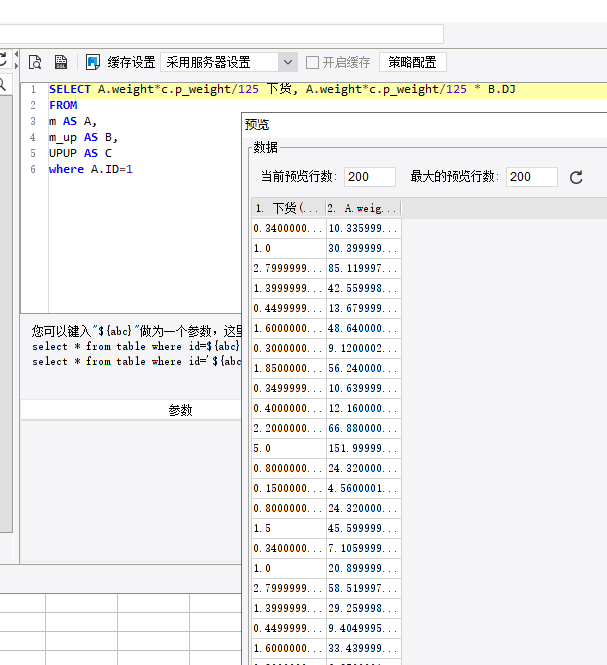Click cell 56.240000... in preview table

(364, 368)
